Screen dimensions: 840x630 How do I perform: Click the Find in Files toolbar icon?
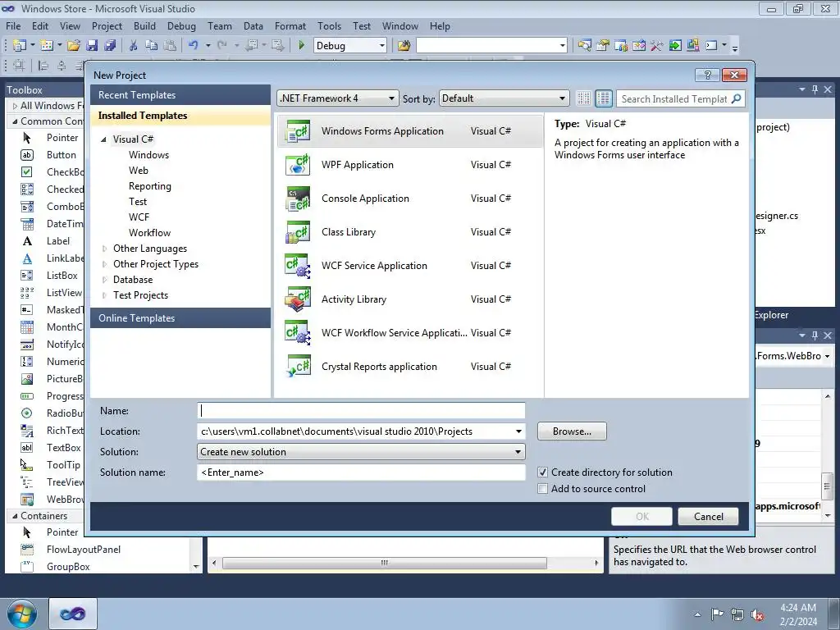pos(404,46)
